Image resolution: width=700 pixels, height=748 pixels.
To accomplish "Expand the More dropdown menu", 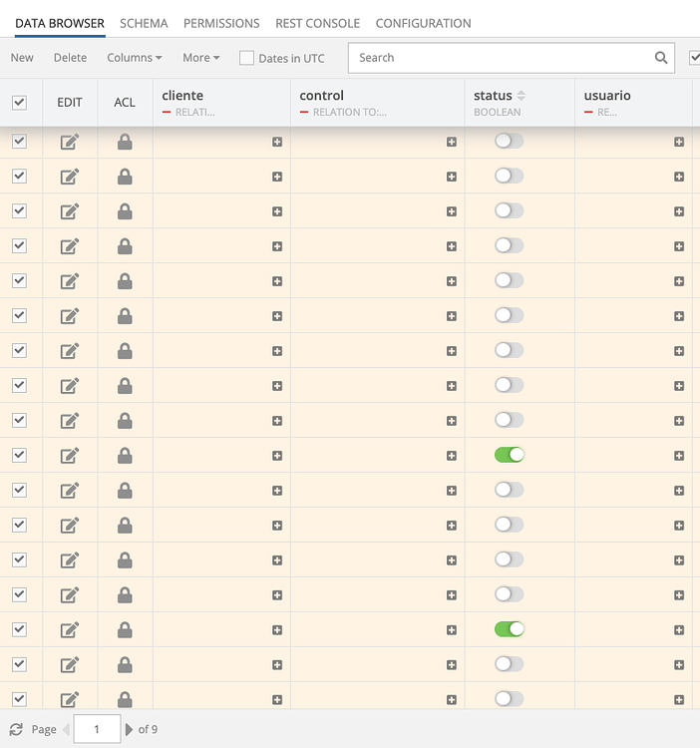I will click(x=200, y=58).
